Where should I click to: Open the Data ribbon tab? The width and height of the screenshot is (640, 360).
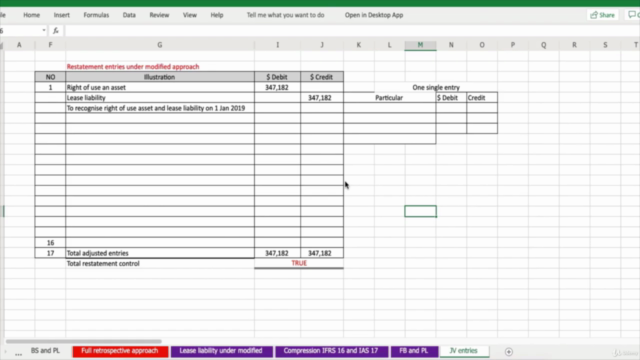point(129,15)
